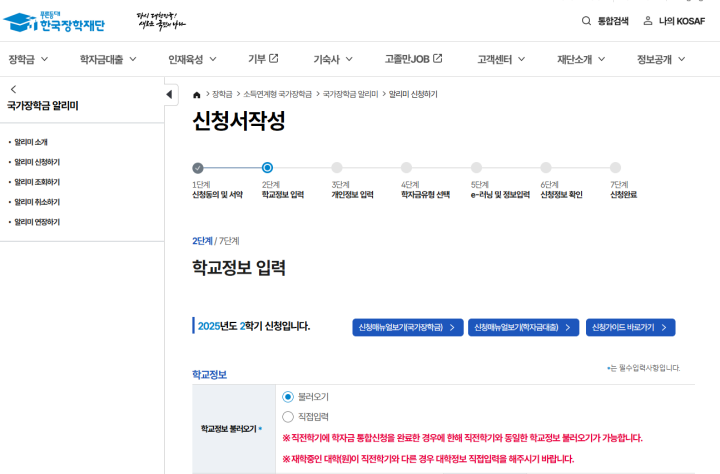The width and height of the screenshot is (720, 474).
Task: Select the 불러오기 radio button
Action: coord(288,397)
